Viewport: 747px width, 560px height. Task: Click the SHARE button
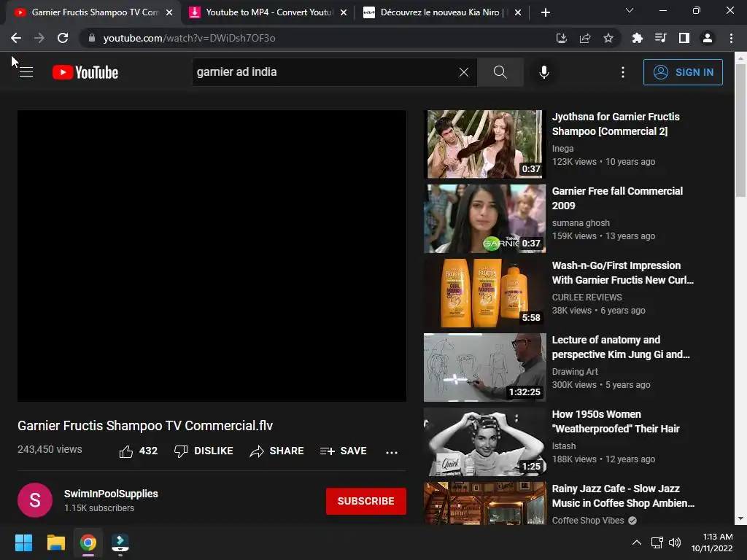(276, 451)
